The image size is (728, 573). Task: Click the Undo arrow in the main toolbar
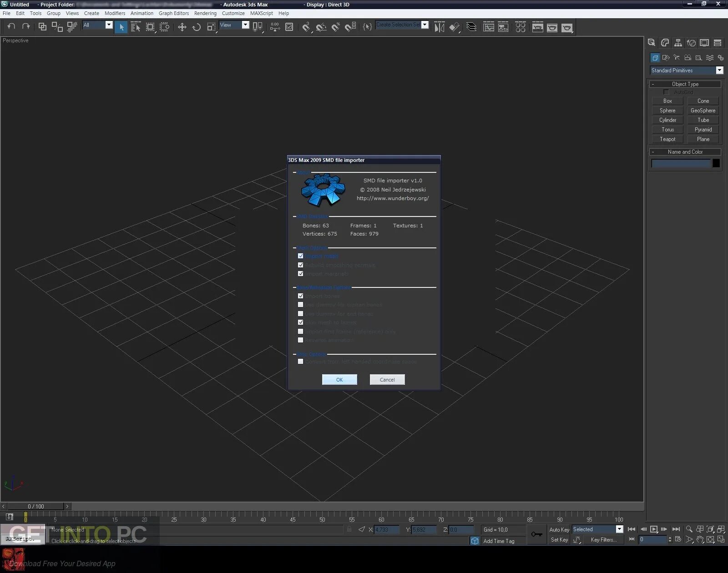tap(11, 27)
